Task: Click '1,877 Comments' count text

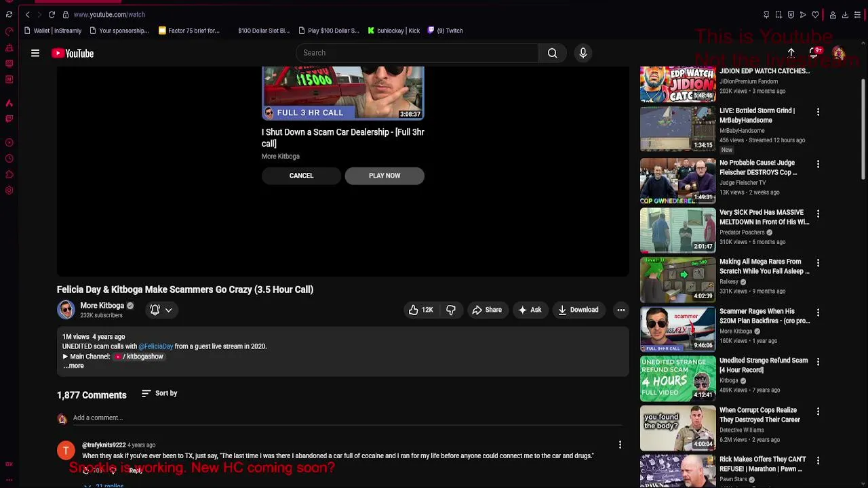Action: click(92, 395)
